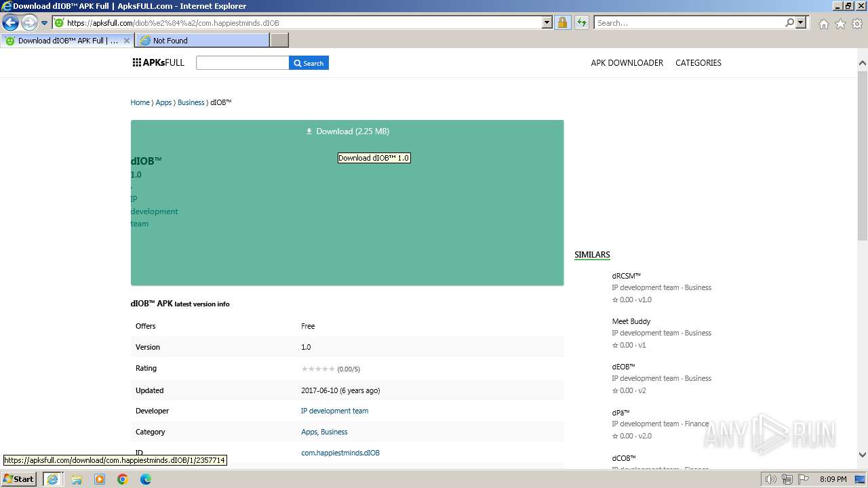This screenshot has height=488, width=868.
Task: Click the Free value in Offers row
Action: 308,326
